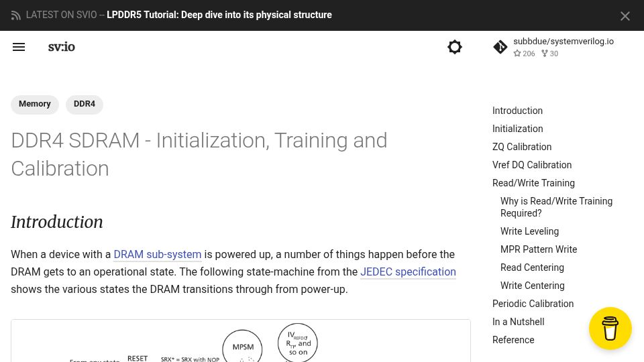Jump to Reference section
This screenshot has width=644, height=362.
pyautogui.click(x=513, y=339)
